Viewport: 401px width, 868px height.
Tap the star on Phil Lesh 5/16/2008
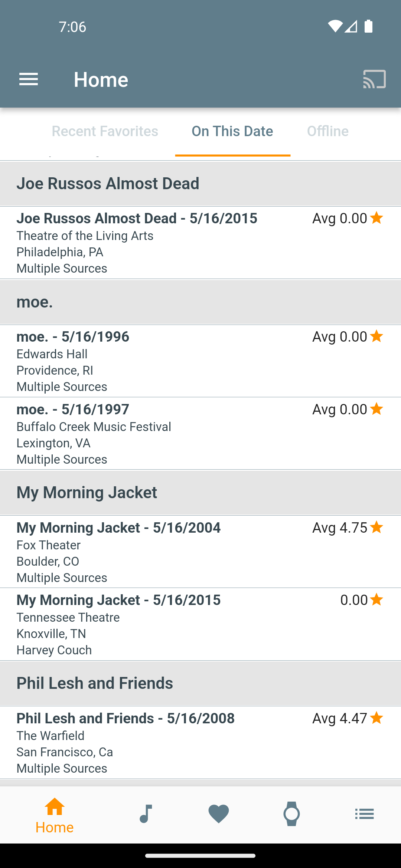pos(376,718)
